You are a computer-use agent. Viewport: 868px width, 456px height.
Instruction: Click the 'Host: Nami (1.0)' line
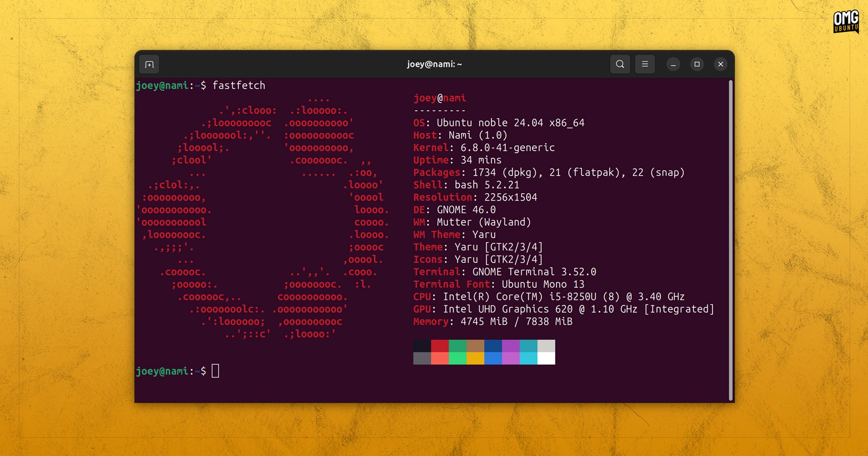460,135
